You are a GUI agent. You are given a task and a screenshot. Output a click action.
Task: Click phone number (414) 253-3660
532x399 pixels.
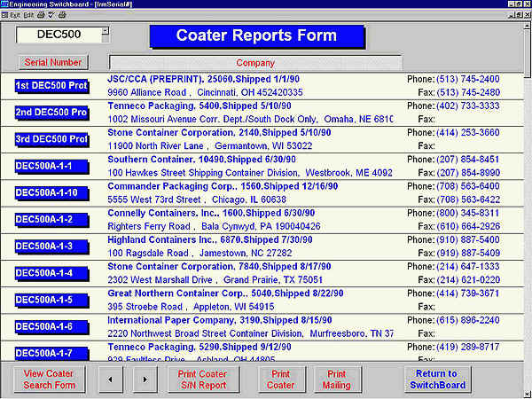pyautogui.click(x=468, y=133)
